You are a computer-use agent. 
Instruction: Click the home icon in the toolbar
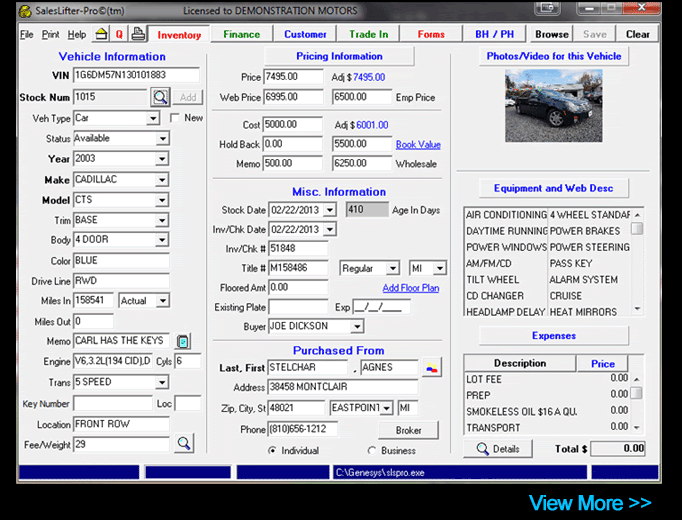click(x=101, y=34)
